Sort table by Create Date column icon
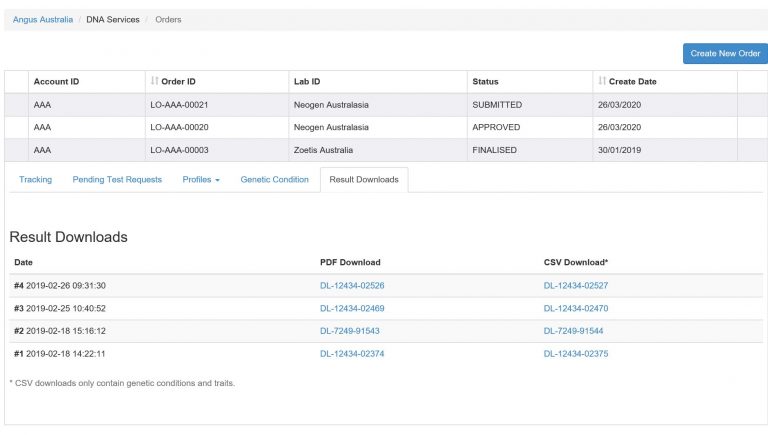This screenshot has width=768, height=435. tap(602, 82)
